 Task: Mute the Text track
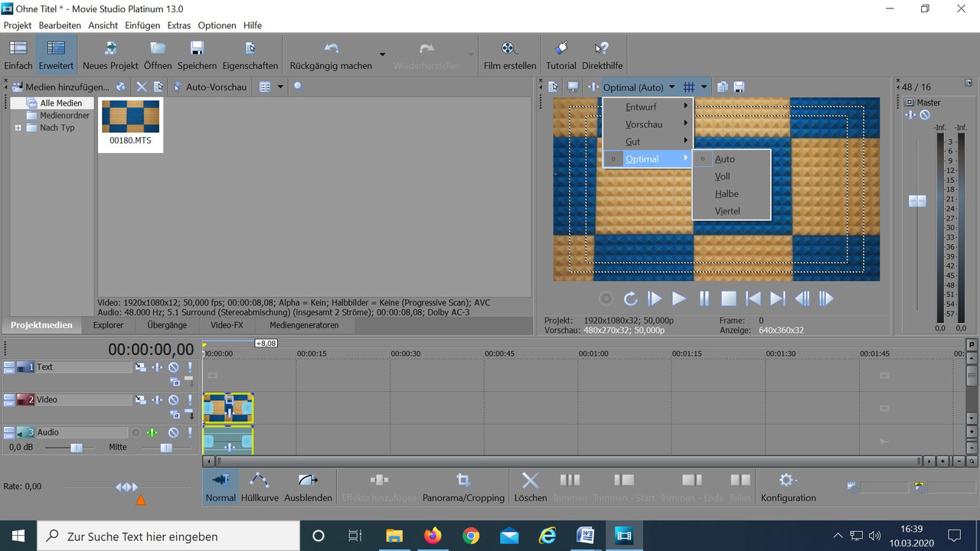point(174,367)
